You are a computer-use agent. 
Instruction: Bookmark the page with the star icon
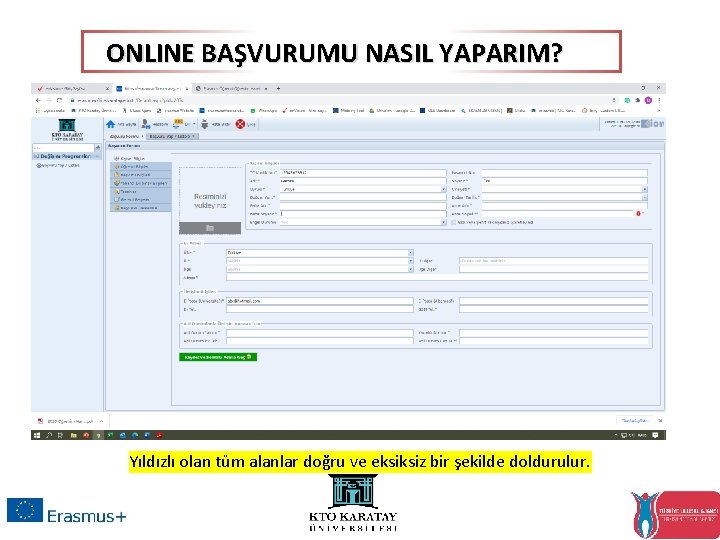[614, 100]
